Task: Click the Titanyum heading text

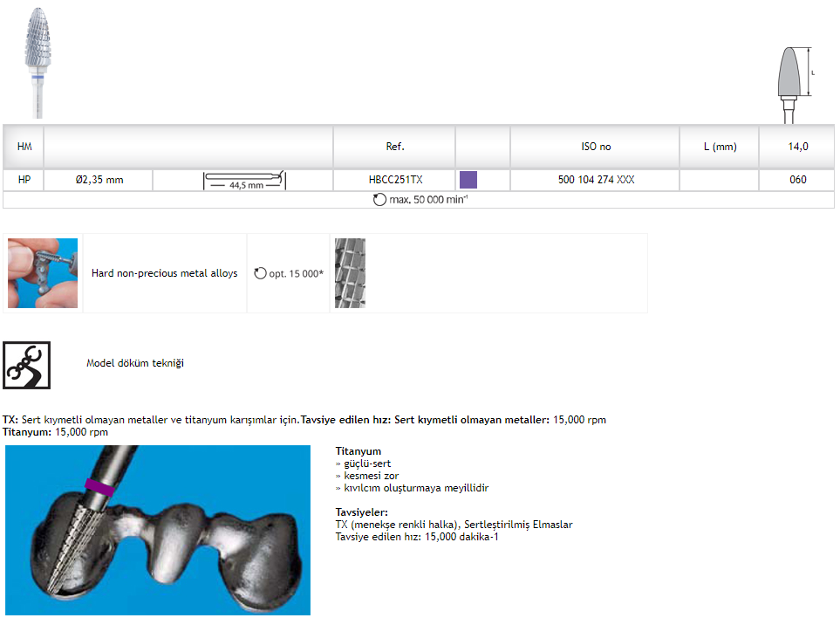Action: tap(358, 451)
